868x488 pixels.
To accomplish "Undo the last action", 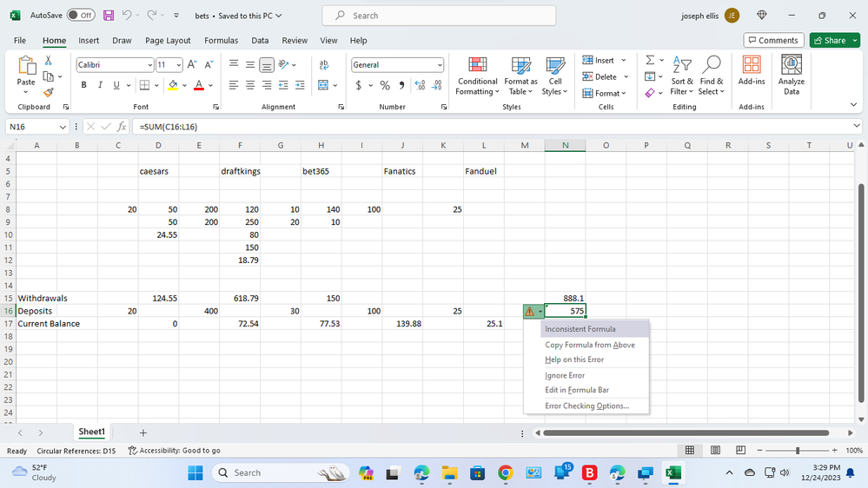I will [x=127, y=16].
